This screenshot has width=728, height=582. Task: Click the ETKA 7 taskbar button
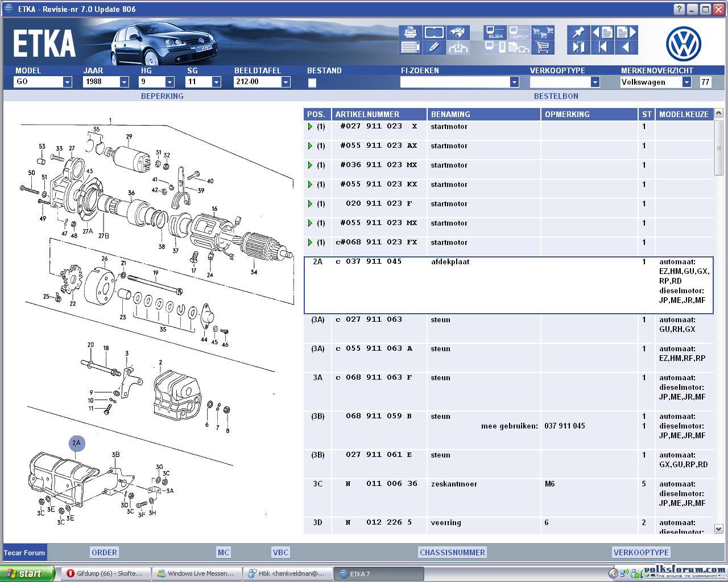click(x=379, y=573)
